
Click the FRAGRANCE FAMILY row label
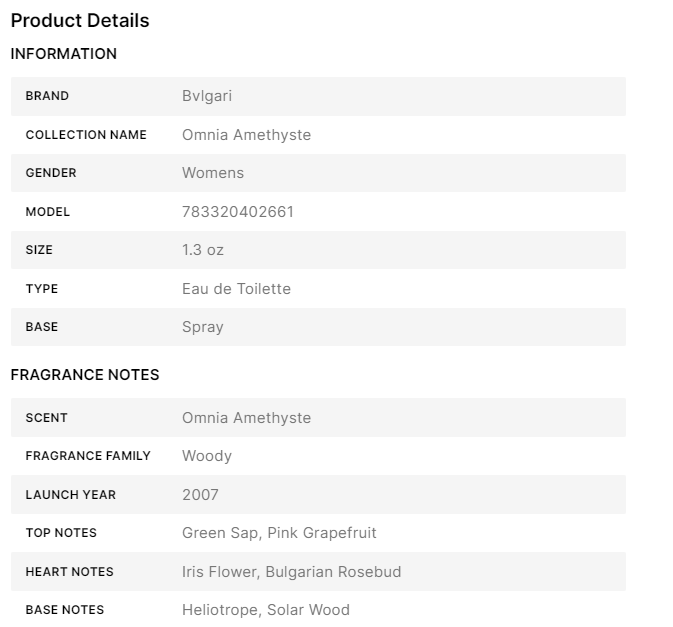[x=88, y=456]
